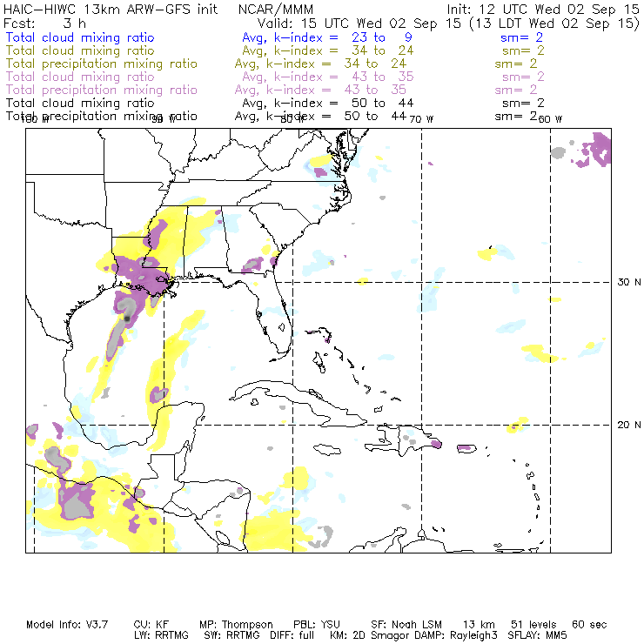
Task: Click the "70 W" longitude label
Action: (x=421, y=119)
